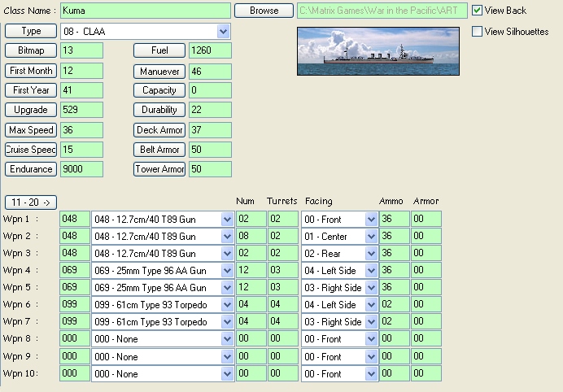Focus the Class Name field containing Kuma
Screen dimensions: 563x392
[146, 11]
